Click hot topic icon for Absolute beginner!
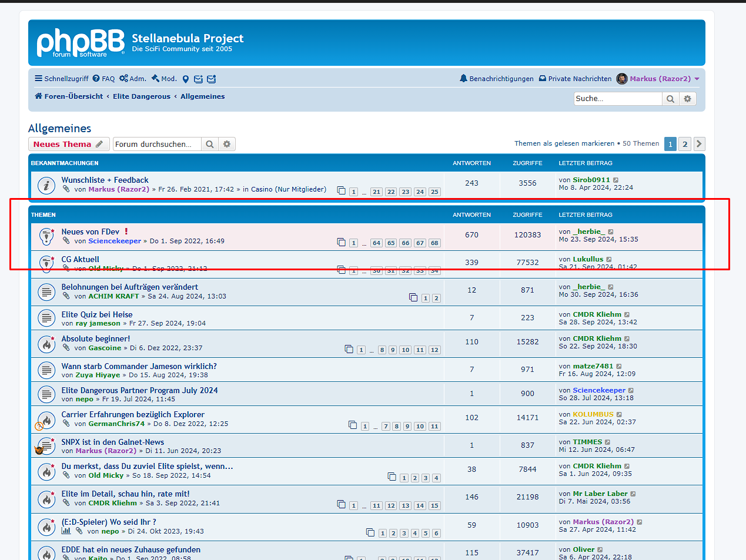The width and height of the screenshot is (746, 560). tap(46, 344)
